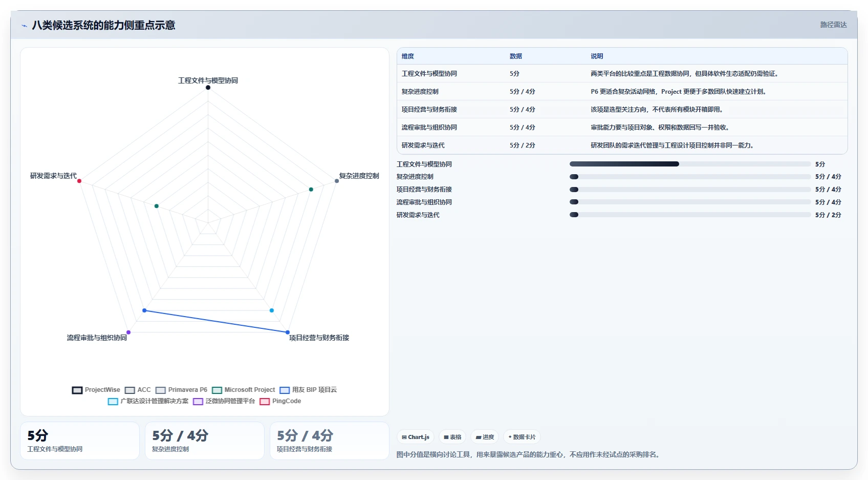
Task: Click the 路径雷达 tag in the header
Action: click(x=833, y=25)
